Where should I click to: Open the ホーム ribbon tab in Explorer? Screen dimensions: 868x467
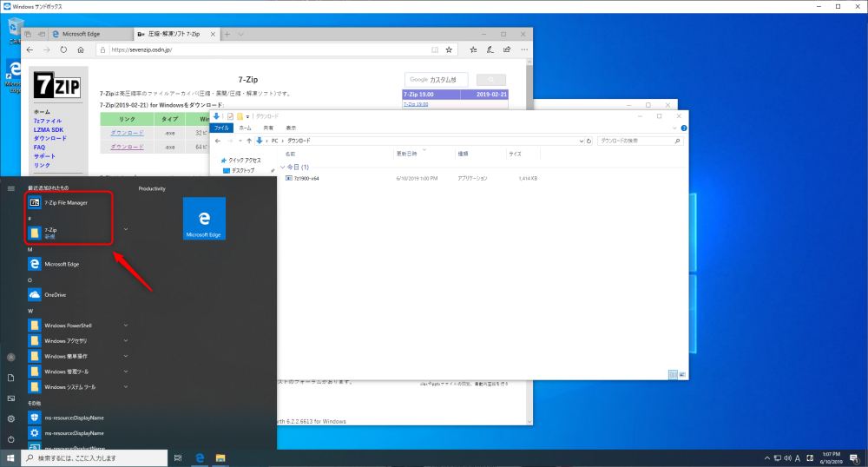pos(246,128)
